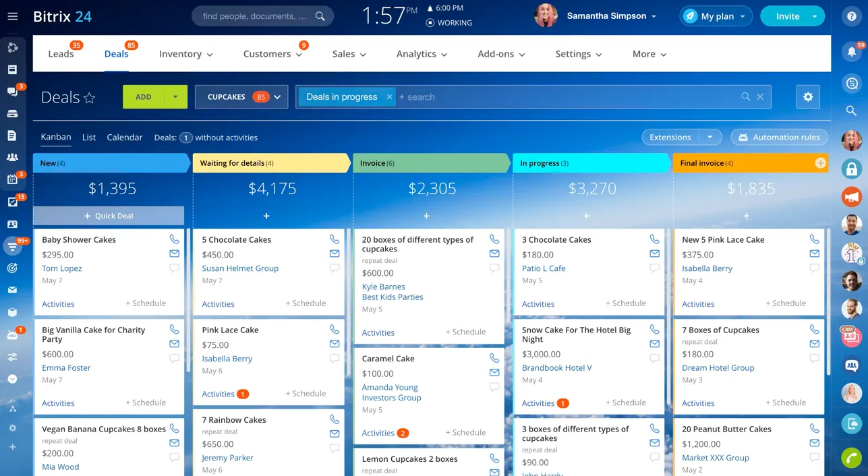Open workgroups people icon in left sidebar
Viewport: 868px width, 476px height.
pos(12,157)
